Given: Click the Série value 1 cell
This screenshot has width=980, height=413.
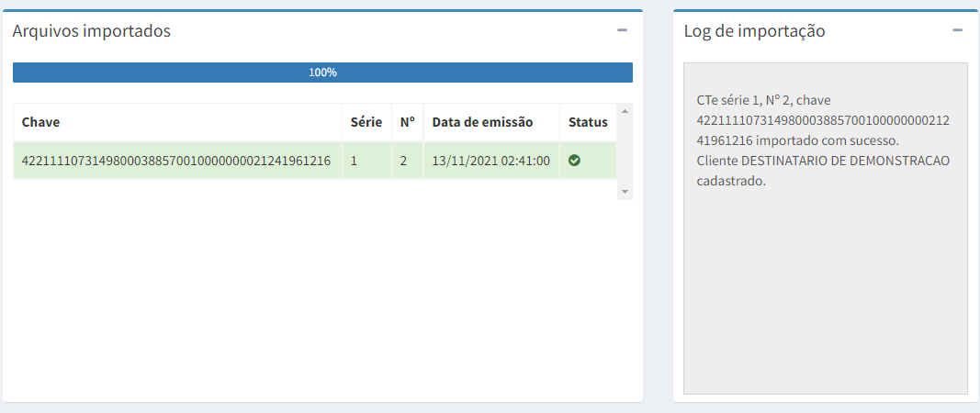Looking at the screenshot, I should pyautogui.click(x=355, y=161).
